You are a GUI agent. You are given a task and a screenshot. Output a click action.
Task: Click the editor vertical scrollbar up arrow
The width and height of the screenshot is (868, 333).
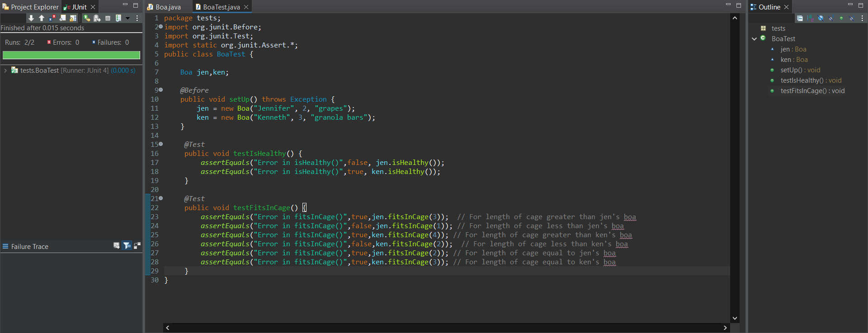[x=735, y=18]
